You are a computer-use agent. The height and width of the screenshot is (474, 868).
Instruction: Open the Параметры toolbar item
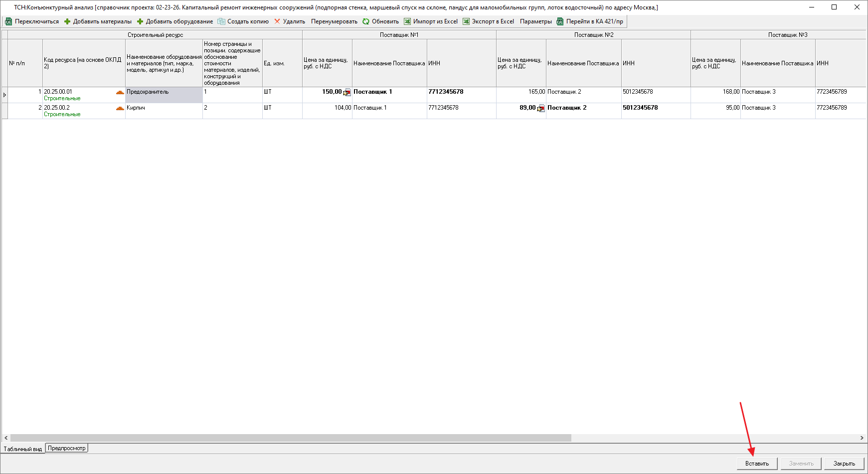click(535, 21)
